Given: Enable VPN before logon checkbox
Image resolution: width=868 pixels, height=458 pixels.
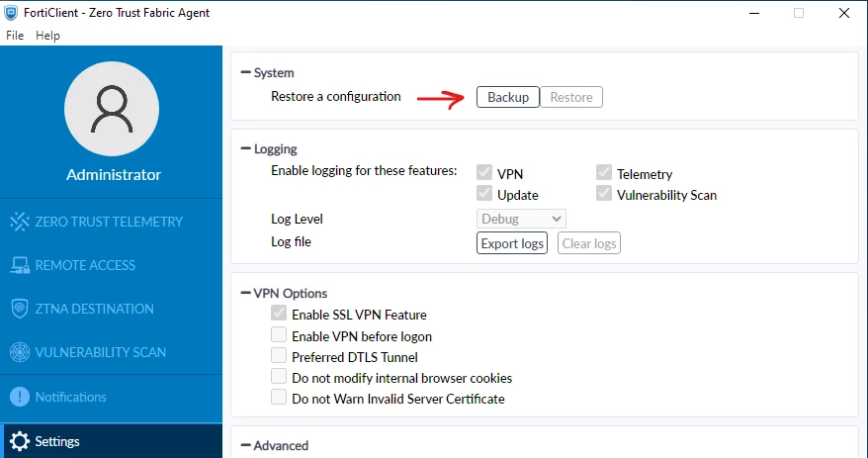Looking at the screenshot, I should coord(279,334).
